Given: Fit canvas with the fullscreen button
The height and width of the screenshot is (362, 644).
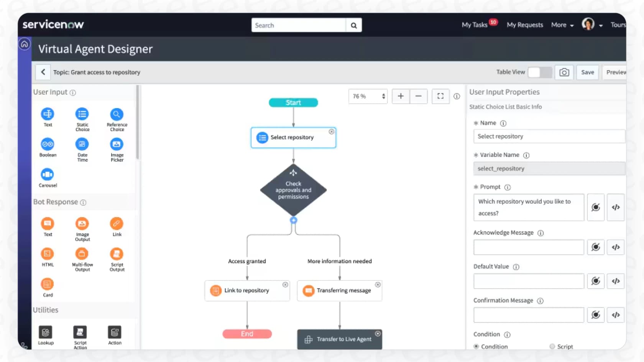Looking at the screenshot, I should pos(440,96).
